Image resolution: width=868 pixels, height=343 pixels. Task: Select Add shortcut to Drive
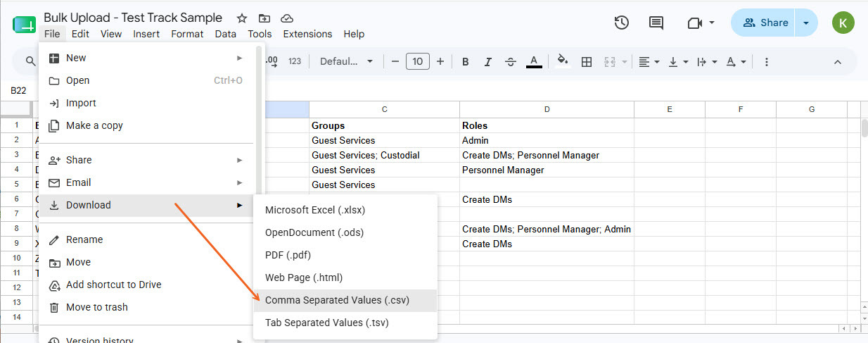(146, 285)
